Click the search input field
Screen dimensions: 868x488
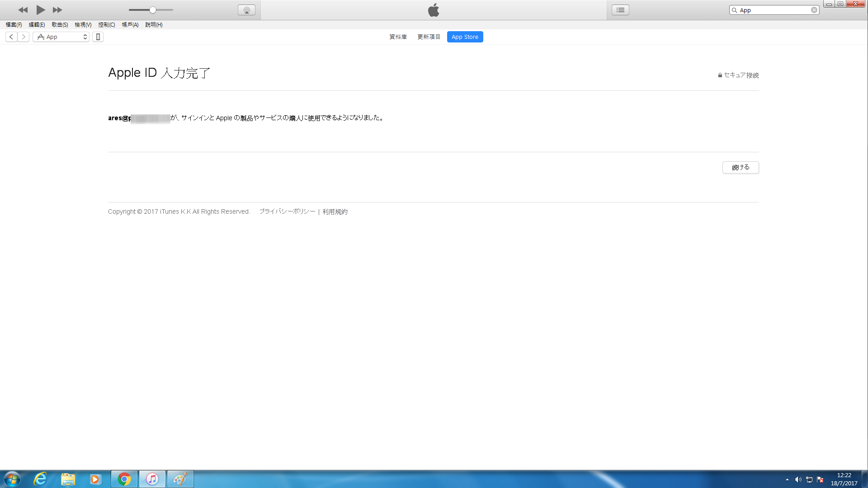(773, 10)
